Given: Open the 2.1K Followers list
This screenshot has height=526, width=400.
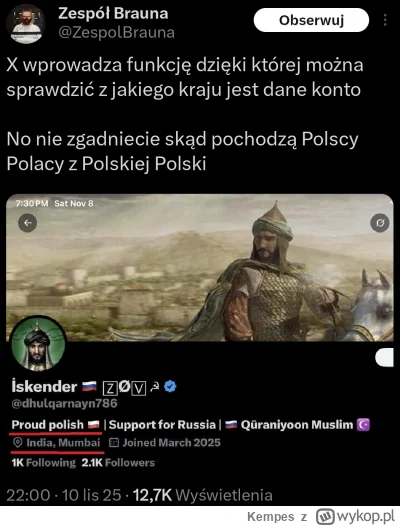Looking at the screenshot, I should click(x=118, y=463).
